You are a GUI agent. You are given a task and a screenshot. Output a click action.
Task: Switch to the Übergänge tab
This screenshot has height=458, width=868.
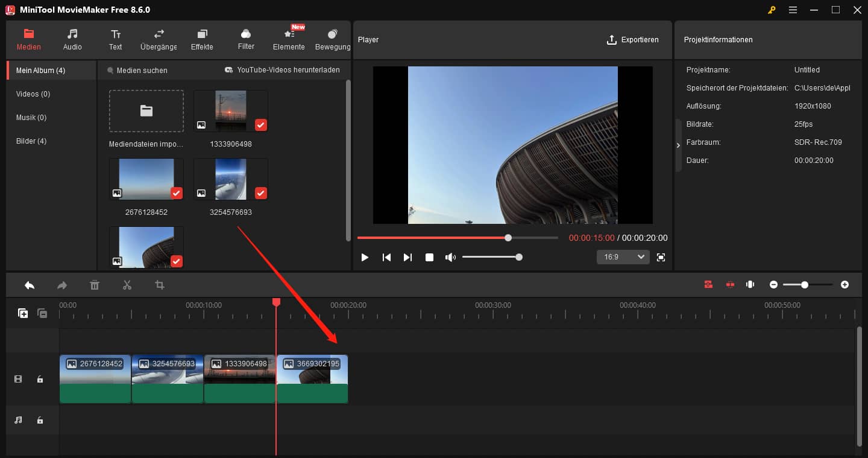(159, 40)
